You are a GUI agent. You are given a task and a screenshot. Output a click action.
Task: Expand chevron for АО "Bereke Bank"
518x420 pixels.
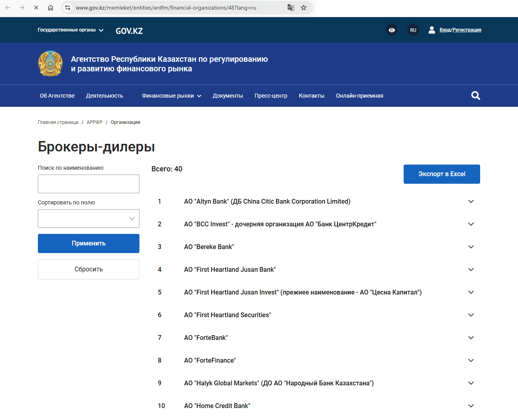coord(471,247)
